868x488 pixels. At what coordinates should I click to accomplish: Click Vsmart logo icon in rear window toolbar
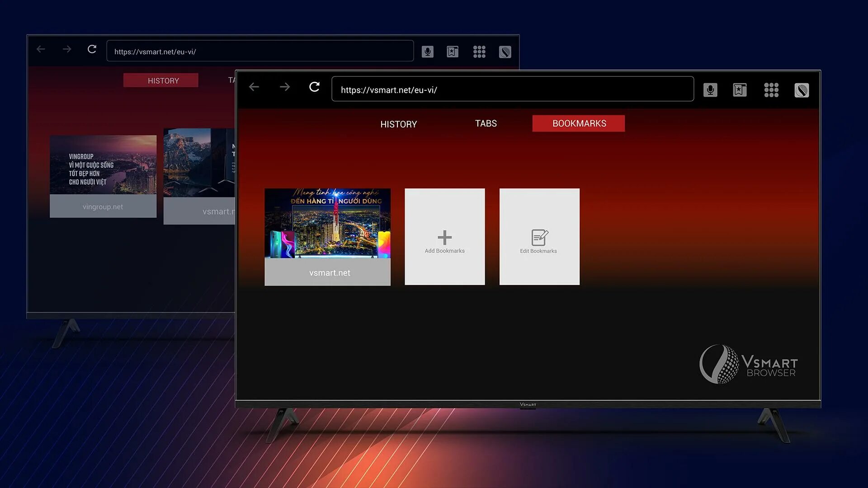pyautogui.click(x=505, y=52)
